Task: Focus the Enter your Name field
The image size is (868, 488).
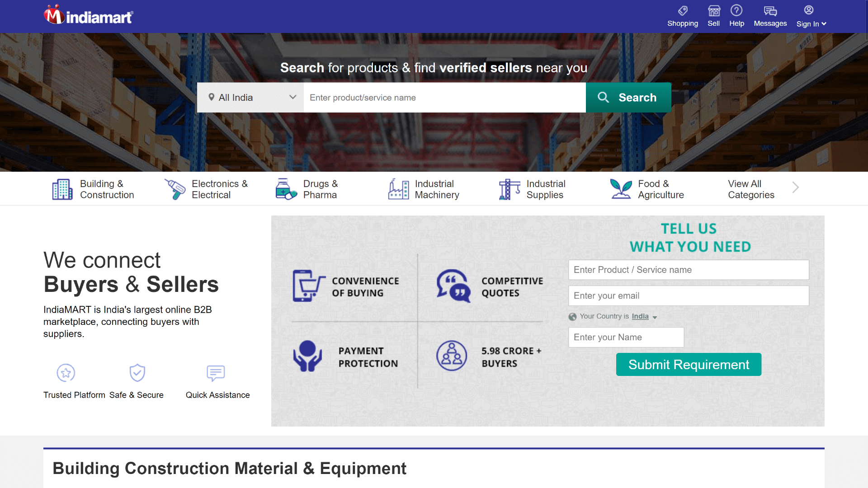Action: [x=626, y=337]
